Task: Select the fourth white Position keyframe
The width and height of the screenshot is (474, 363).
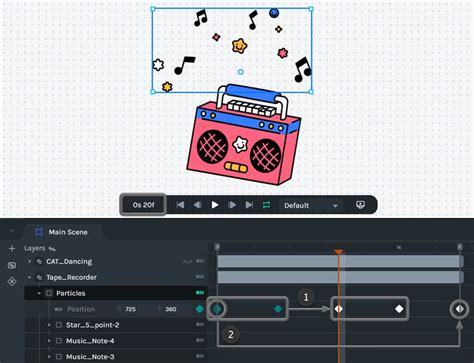Action: (x=399, y=309)
